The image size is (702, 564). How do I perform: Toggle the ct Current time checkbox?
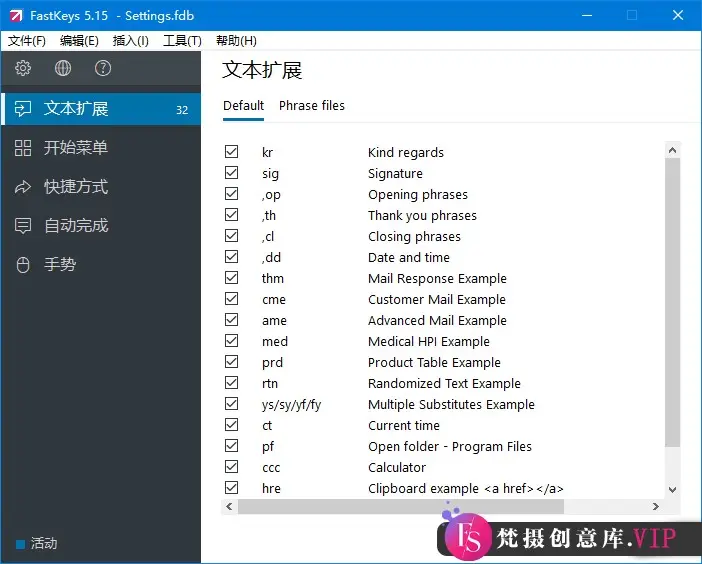[x=231, y=425]
